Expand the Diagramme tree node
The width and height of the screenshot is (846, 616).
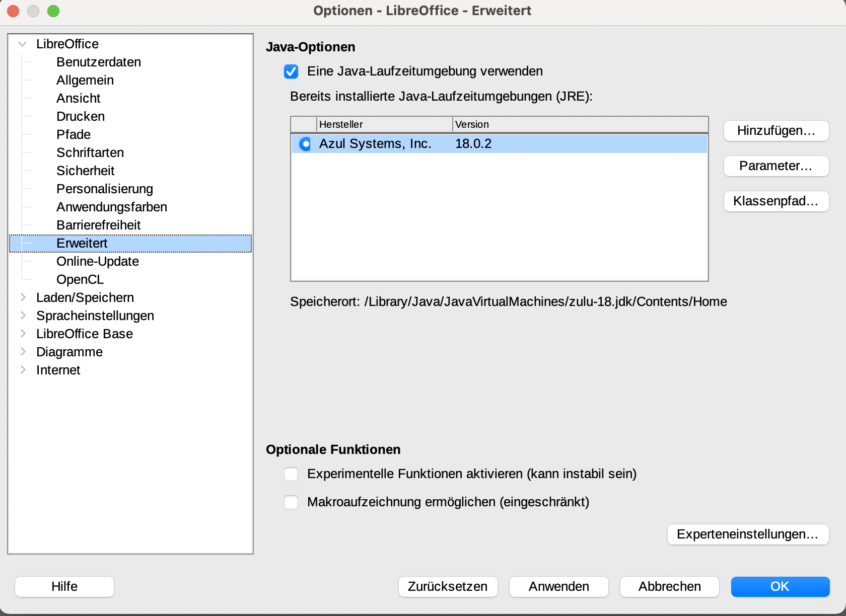23,352
